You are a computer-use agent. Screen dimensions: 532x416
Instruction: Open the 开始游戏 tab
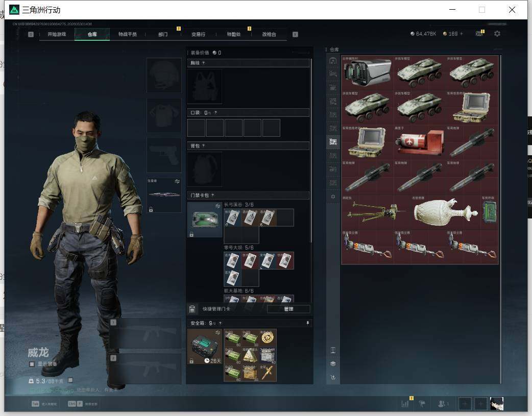pyautogui.click(x=57, y=34)
